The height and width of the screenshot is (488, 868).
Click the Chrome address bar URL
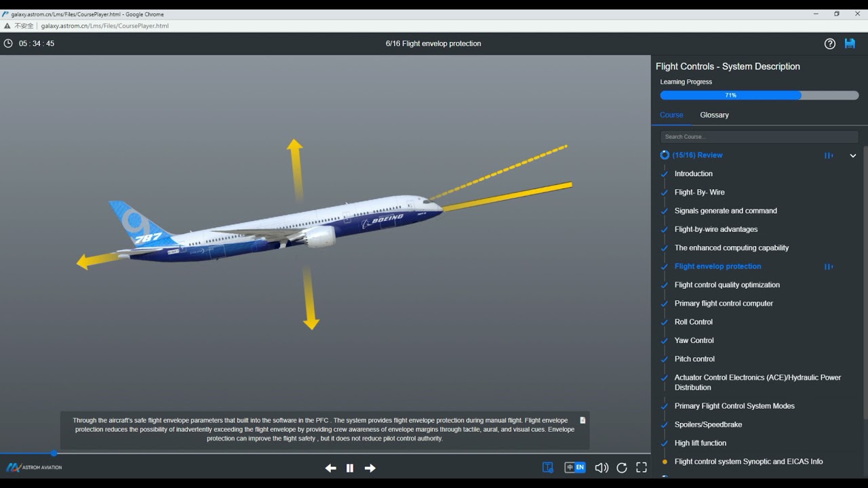pos(104,26)
